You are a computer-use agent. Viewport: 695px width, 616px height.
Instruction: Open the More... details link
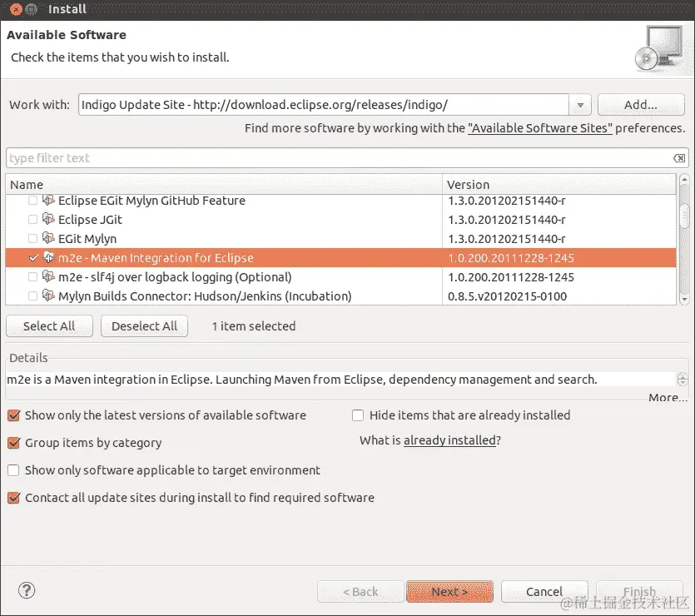click(668, 397)
